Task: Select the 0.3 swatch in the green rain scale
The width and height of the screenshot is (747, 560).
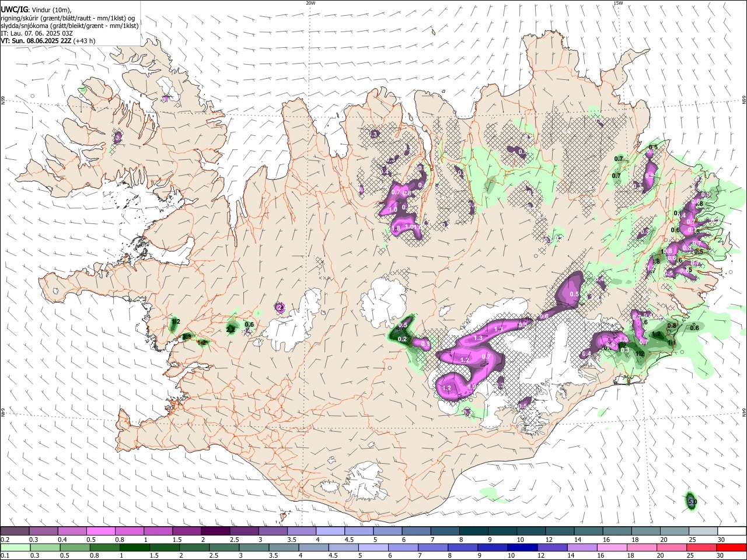Action: (44, 547)
